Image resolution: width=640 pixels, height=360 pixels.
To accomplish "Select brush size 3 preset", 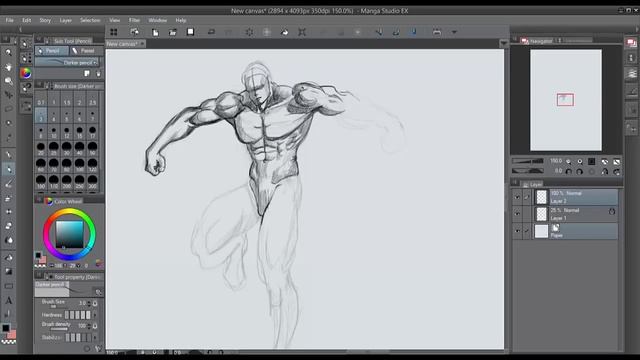I will [41, 116].
